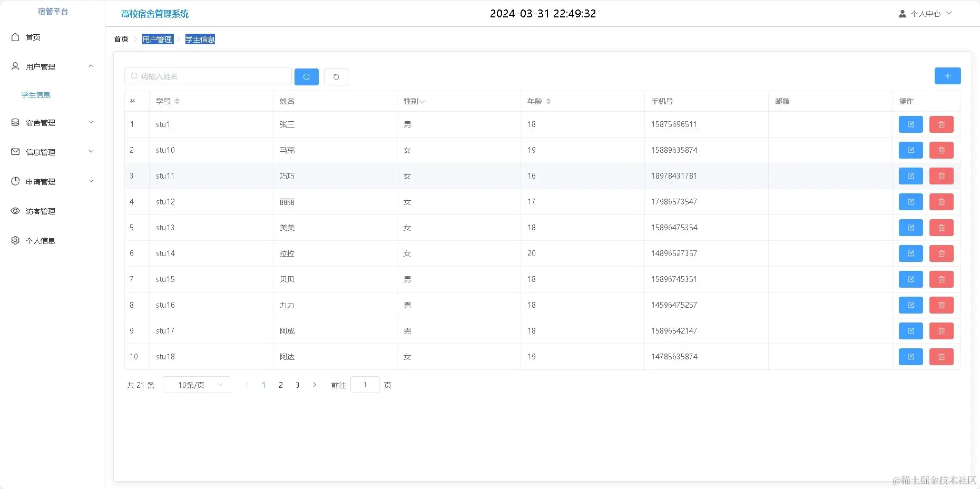Select pagination page 1
Screen dimensions: 980x489
click(x=264, y=385)
